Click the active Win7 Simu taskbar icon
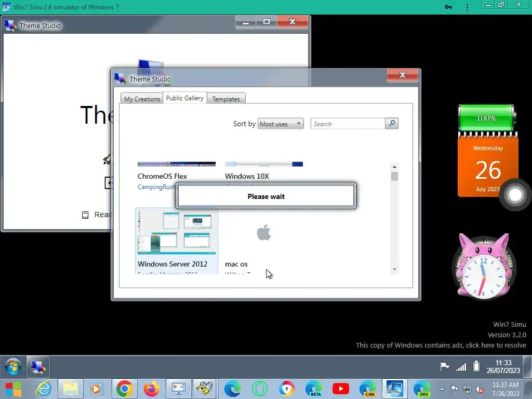Image resolution: width=532 pixels, height=399 pixels. 394,389
